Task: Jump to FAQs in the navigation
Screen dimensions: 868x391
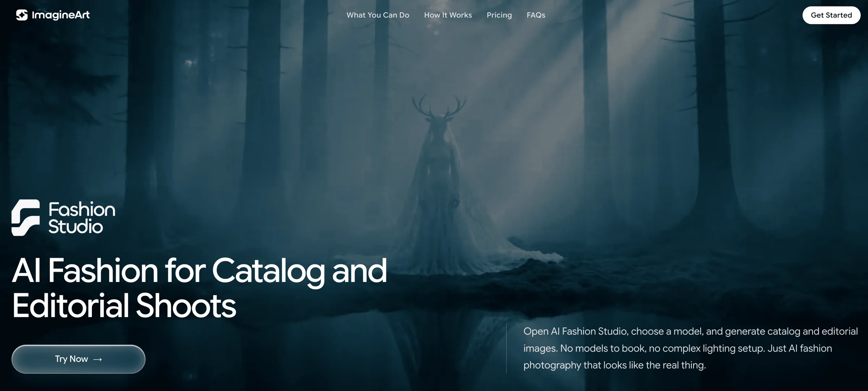Action: pyautogui.click(x=536, y=15)
